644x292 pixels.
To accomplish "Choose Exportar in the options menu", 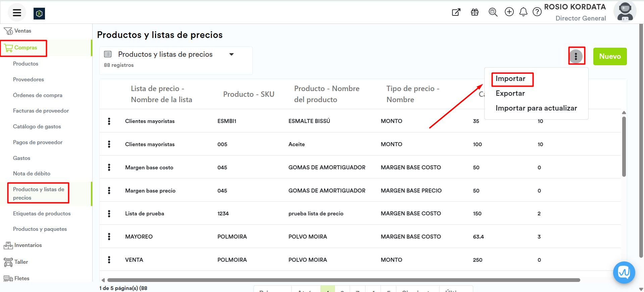I will (510, 93).
